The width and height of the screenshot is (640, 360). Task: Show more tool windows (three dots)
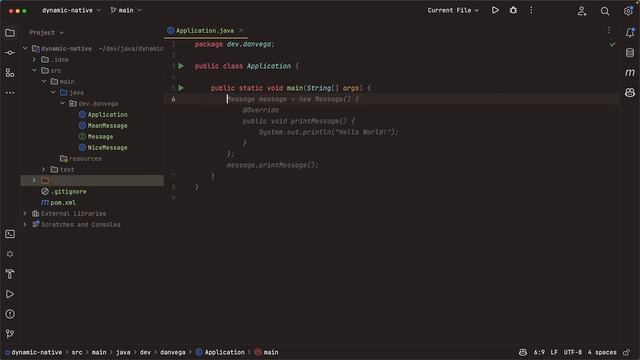click(10, 93)
